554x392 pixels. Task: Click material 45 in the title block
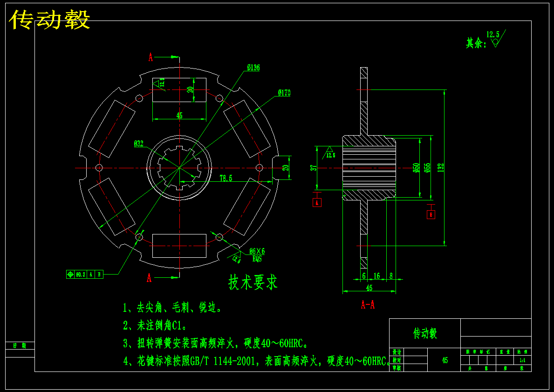tap(445, 360)
